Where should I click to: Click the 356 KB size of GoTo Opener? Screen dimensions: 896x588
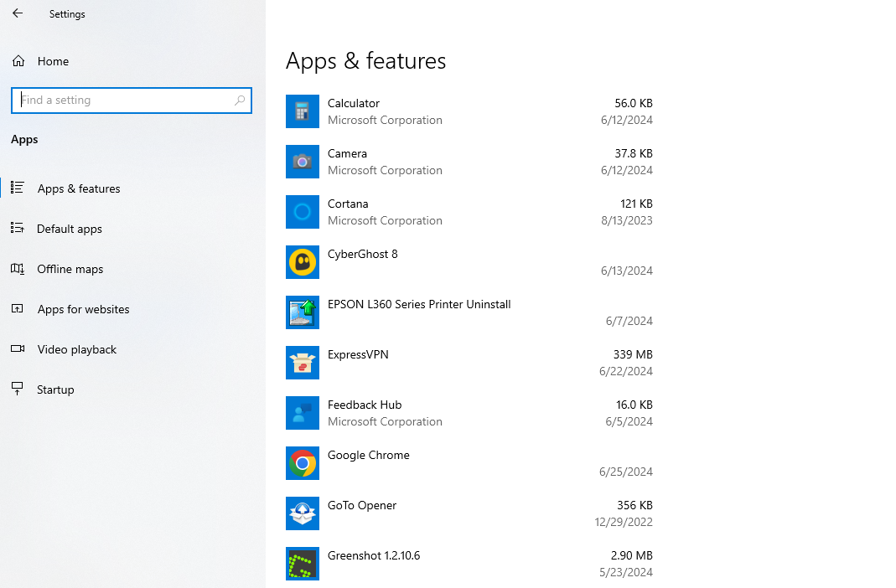634,505
